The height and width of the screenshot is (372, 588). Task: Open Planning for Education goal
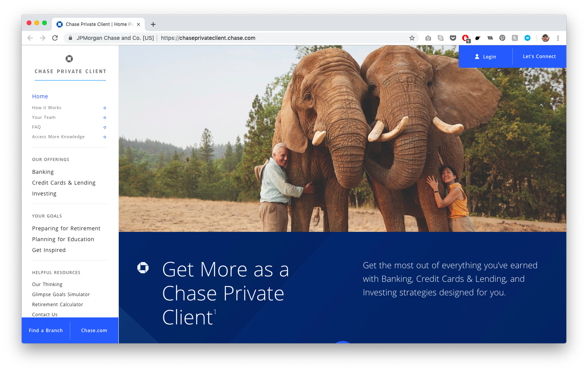(x=63, y=239)
